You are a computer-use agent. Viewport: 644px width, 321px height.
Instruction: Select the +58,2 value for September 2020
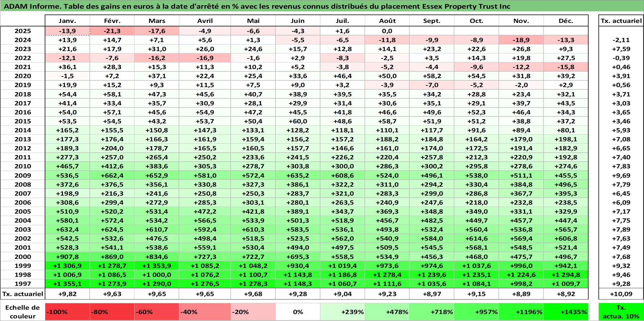(432, 76)
